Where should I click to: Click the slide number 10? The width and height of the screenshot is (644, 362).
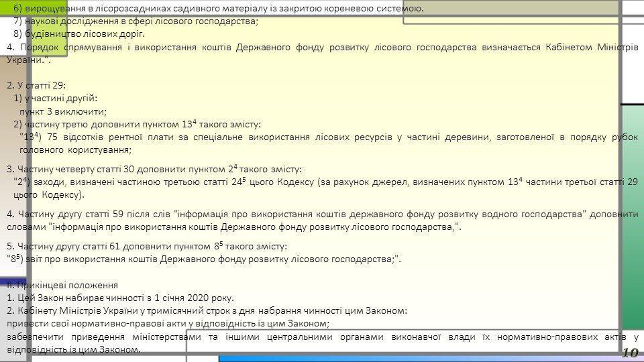click(629, 353)
